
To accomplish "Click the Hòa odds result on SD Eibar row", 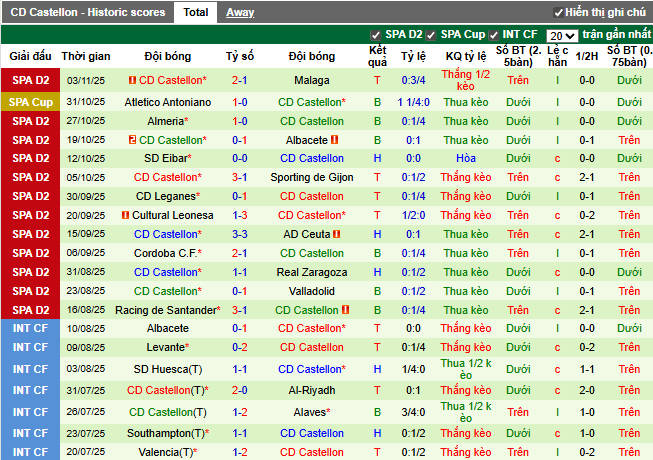I will [x=466, y=159].
